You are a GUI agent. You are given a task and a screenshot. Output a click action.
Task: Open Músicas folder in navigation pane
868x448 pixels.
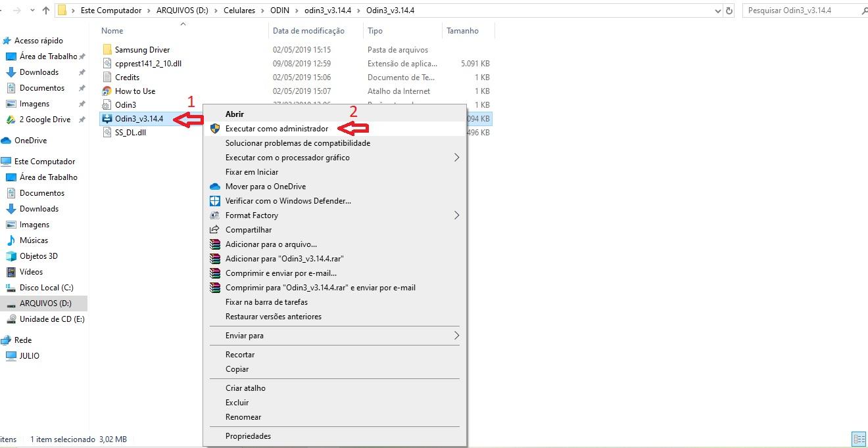pos(34,240)
